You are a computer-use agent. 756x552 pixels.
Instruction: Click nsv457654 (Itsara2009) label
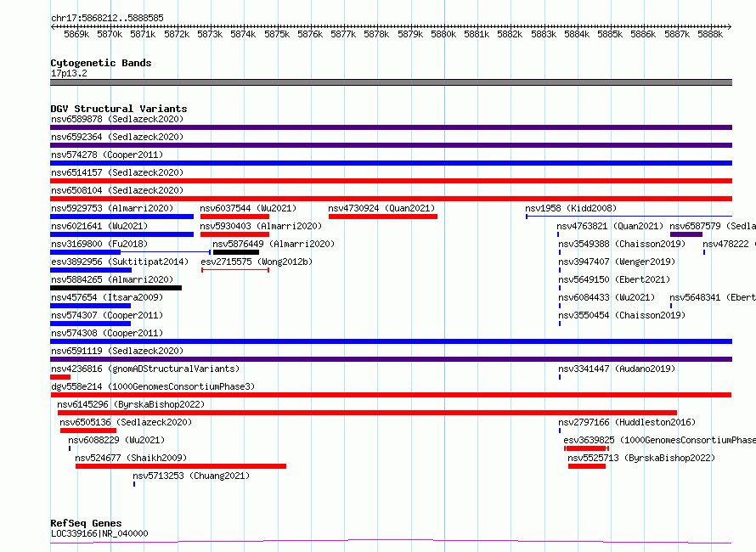[107, 297]
